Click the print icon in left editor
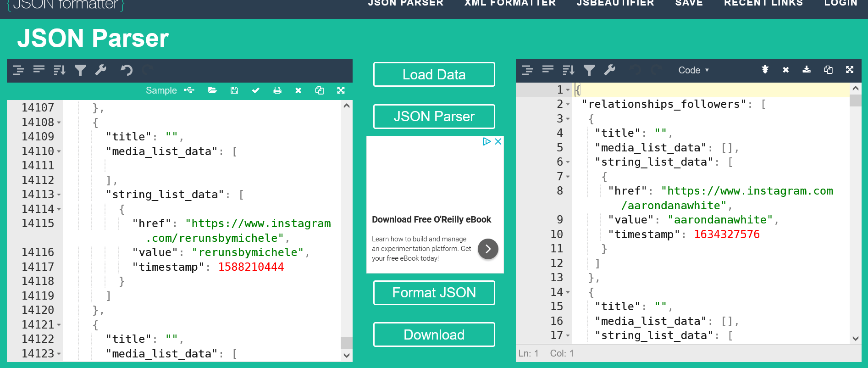This screenshot has width=868, height=368. click(x=277, y=90)
